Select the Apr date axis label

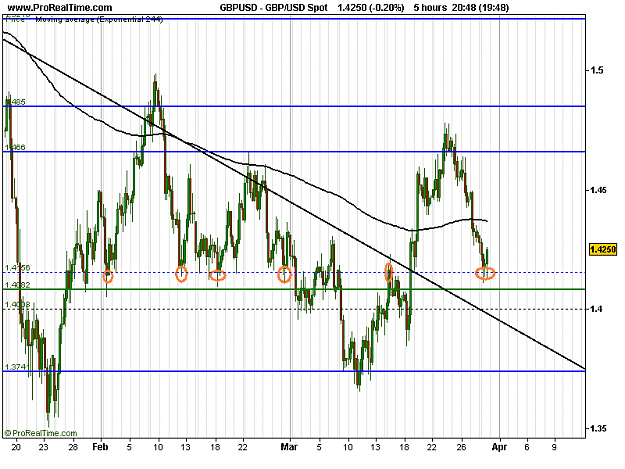(499, 447)
